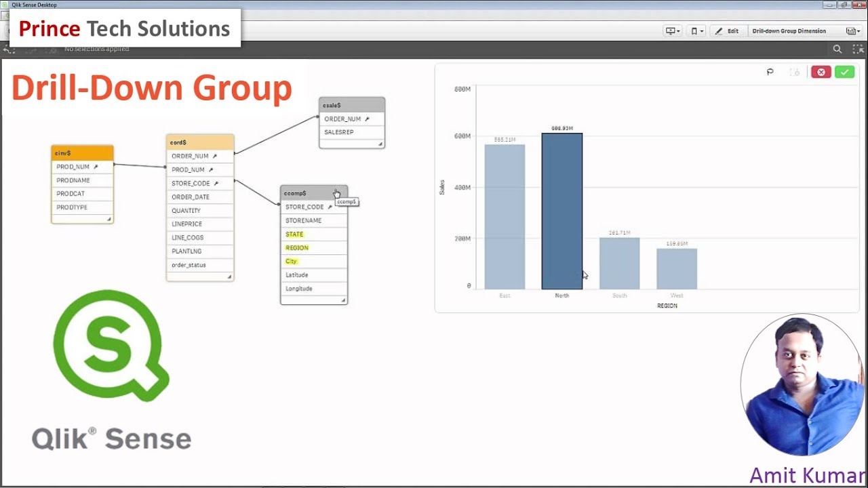Open the search selections magnifier
The height and width of the screenshot is (488, 868).
pos(837,49)
